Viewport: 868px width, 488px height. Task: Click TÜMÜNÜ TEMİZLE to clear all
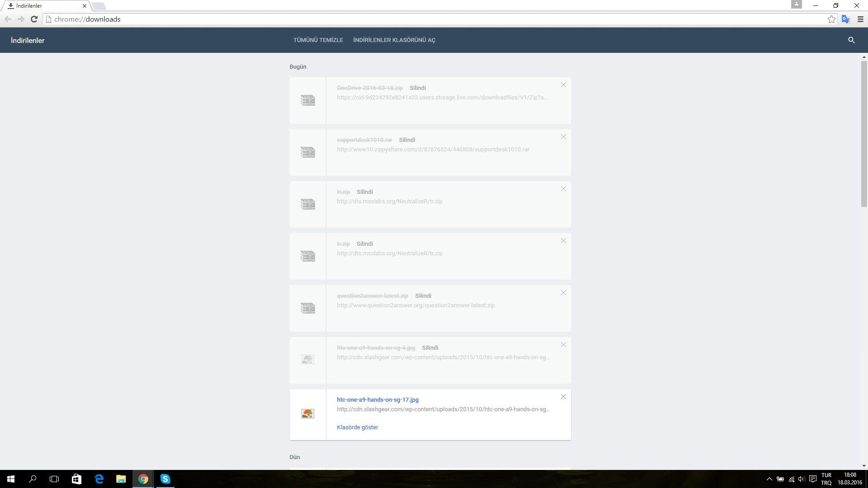click(x=318, y=40)
